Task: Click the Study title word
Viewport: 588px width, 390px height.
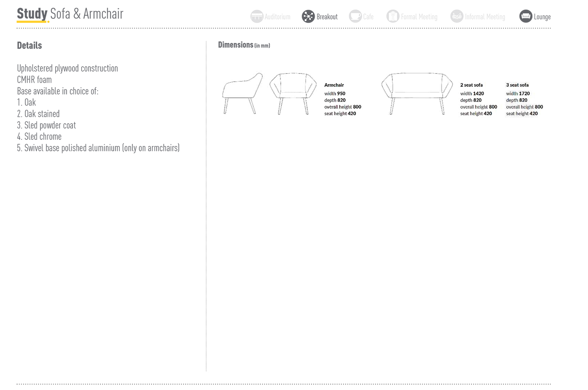Action: click(x=32, y=14)
